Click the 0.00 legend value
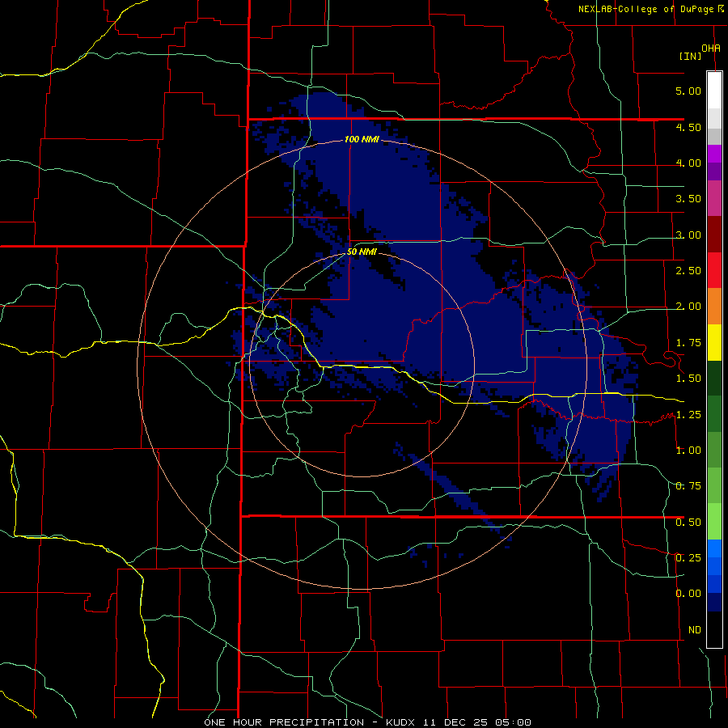Viewport: 728px width, 728px height. (x=688, y=594)
